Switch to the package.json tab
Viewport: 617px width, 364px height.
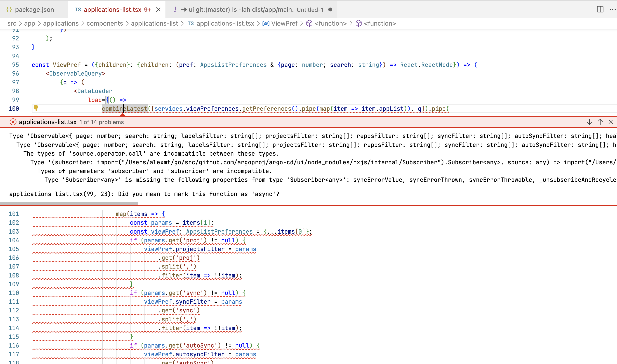tap(34, 10)
